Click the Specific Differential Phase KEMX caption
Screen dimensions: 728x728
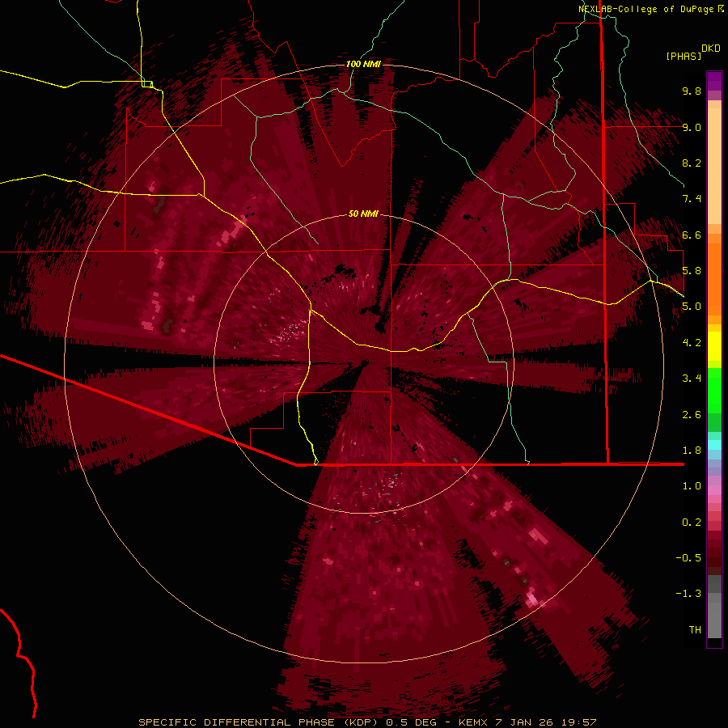point(367,722)
